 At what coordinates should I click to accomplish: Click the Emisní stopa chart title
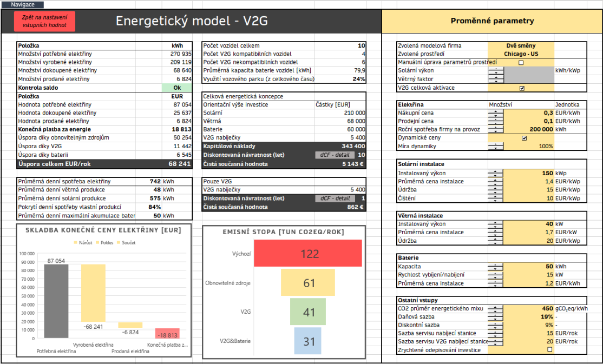coord(284,232)
